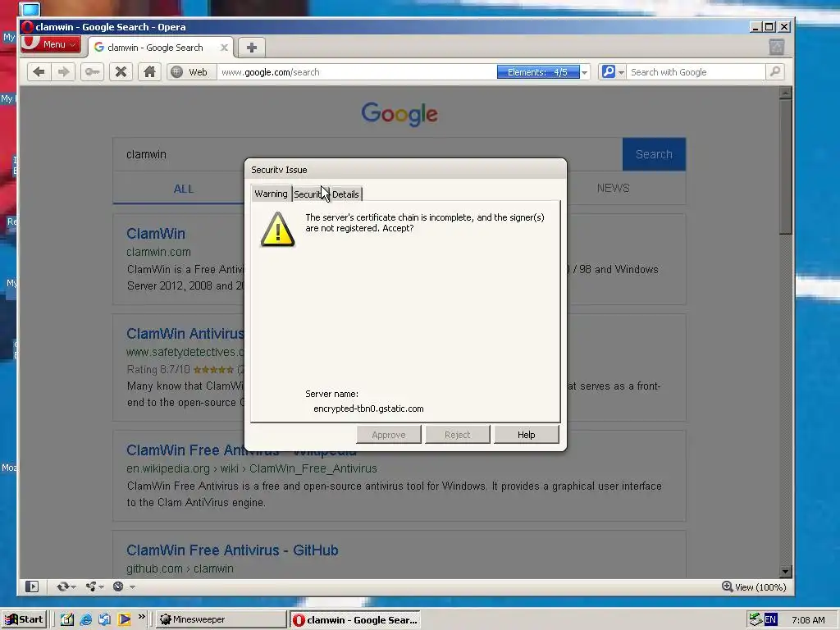Viewport: 840px width, 630px height.
Task: Click the vertical scrollbar thumb
Action: click(x=785, y=167)
